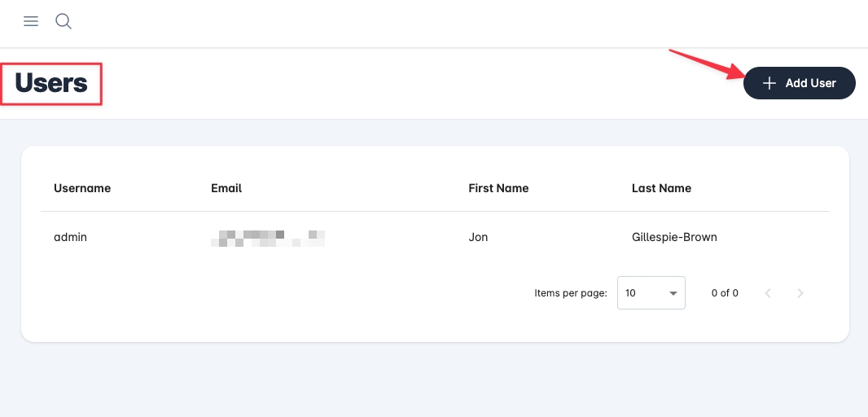
Task: Sort by the Email column header
Action: [226, 188]
